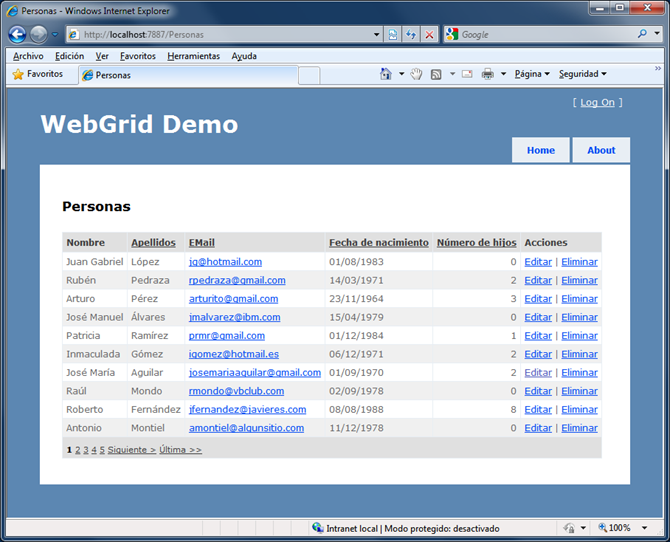This screenshot has width=670, height=542.
Task: Open the Favoritos menu
Action: coord(138,56)
